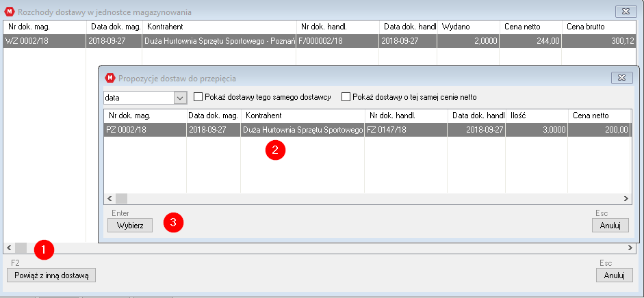Click the red M icon in Rozchody dostawy window

point(10,12)
